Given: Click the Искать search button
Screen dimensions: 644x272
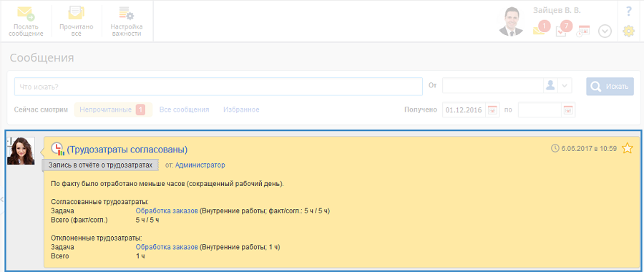Looking at the screenshot, I should click(610, 87).
